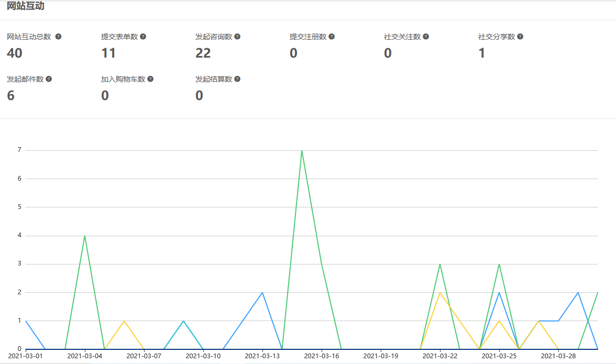Screen dimensions: 616x364
Task: Click the 发起咨询数 value 22
Action: click(x=203, y=53)
